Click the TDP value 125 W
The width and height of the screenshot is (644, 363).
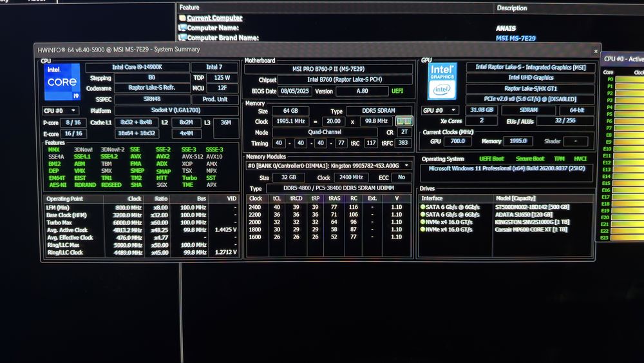tap(222, 78)
